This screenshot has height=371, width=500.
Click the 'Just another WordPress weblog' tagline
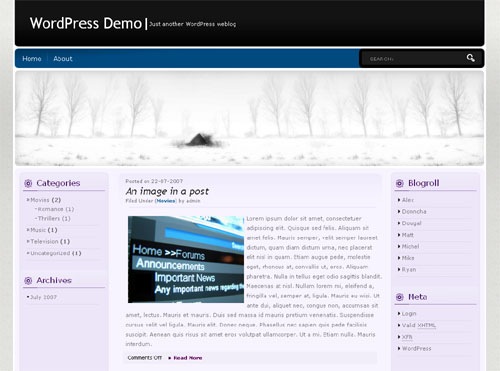point(193,24)
